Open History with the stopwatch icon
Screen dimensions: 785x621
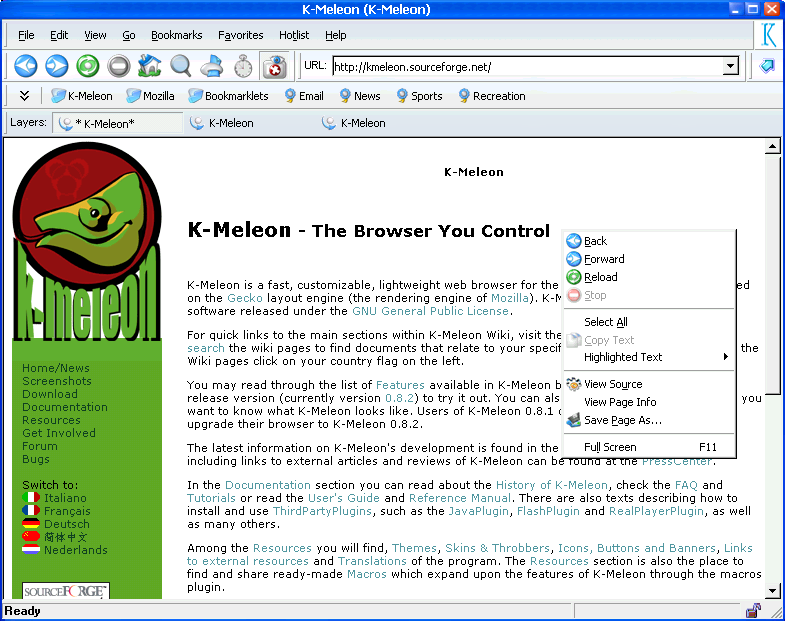pyautogui.click(x=243, y=67)
